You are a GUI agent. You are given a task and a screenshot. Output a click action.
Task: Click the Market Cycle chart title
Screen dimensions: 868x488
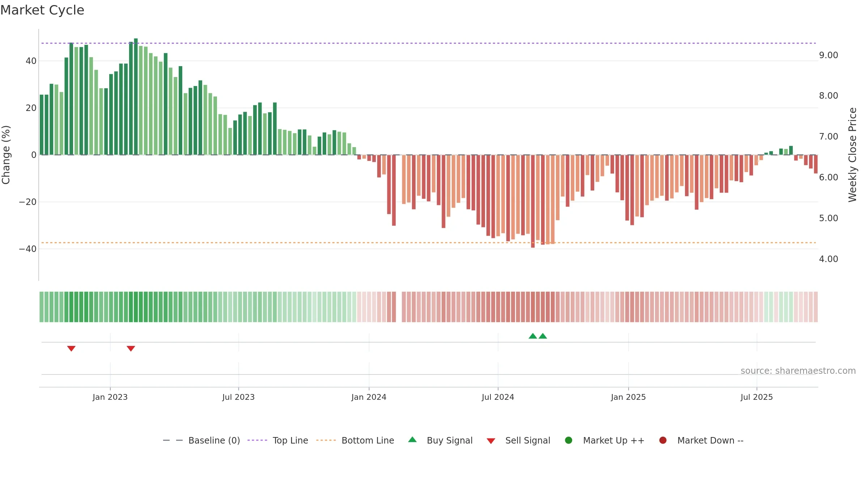42,10
